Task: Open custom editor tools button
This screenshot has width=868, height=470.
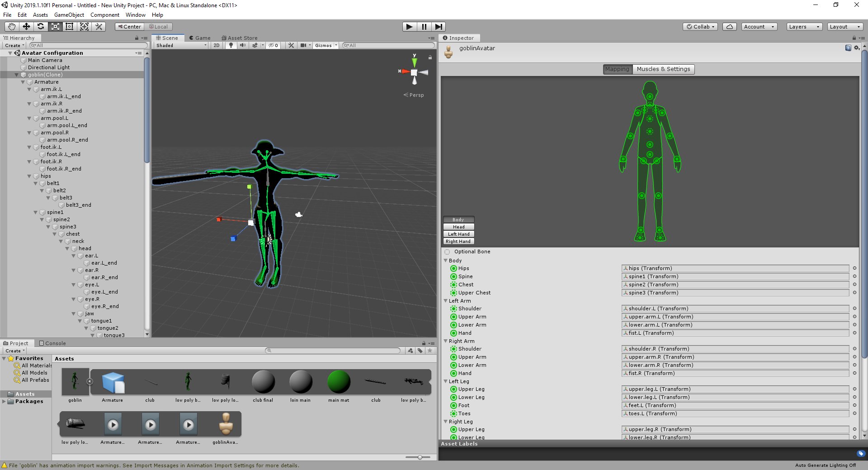Action: pos(99,27)
